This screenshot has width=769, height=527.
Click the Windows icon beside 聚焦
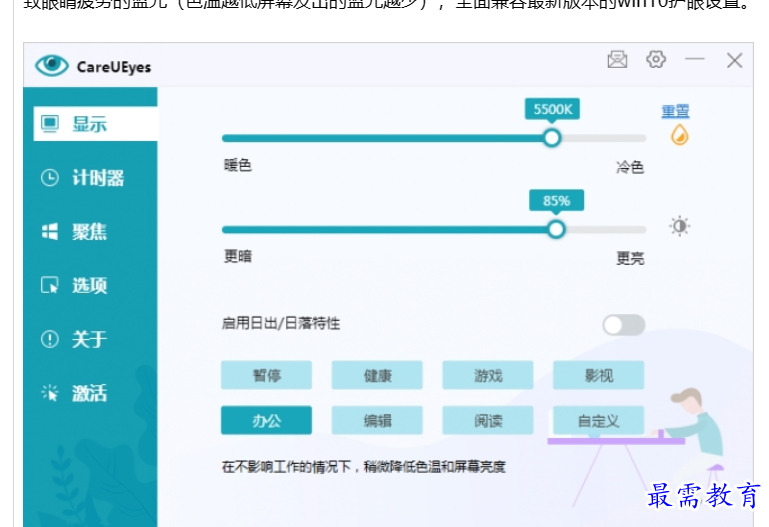click(x=50, y=231)
